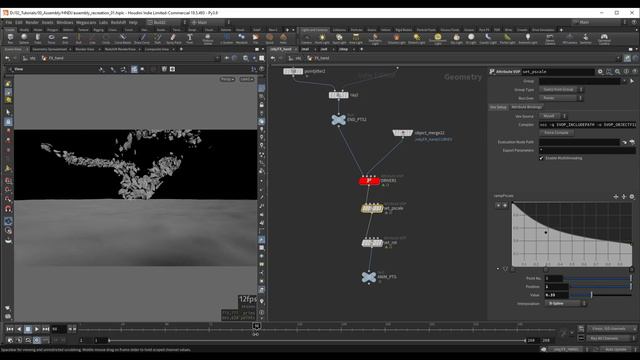Click the Play forward button
This screenshot has width=640, height=360.
[37, 329]
